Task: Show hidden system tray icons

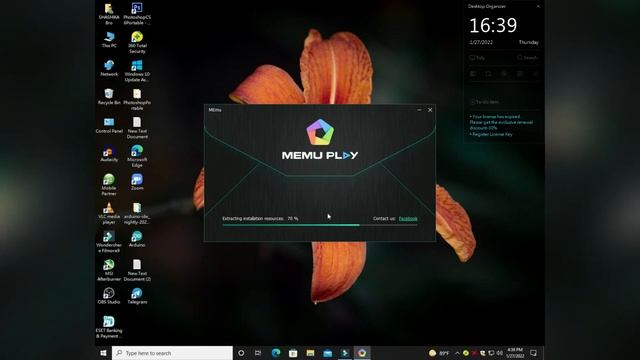Action: coord(457,353)
